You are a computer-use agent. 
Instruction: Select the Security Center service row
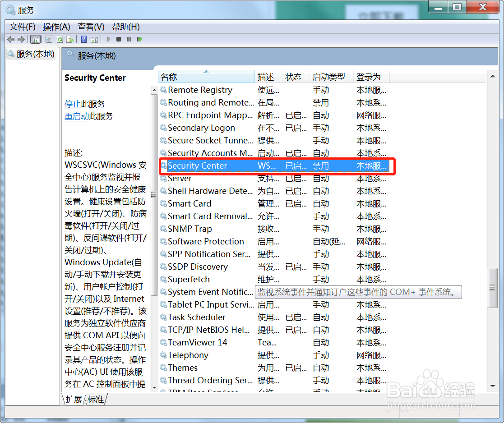(x=275, y=166)
